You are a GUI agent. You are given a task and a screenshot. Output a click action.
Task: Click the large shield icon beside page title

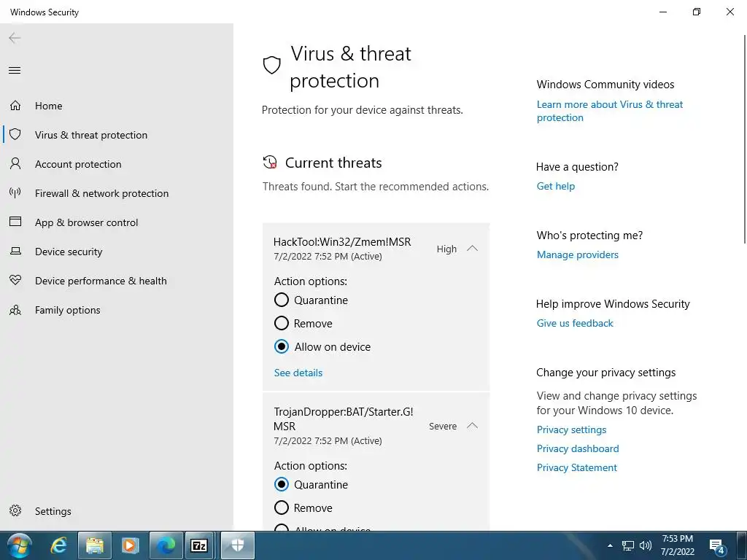pyautogui.click(x=271, y=65)
